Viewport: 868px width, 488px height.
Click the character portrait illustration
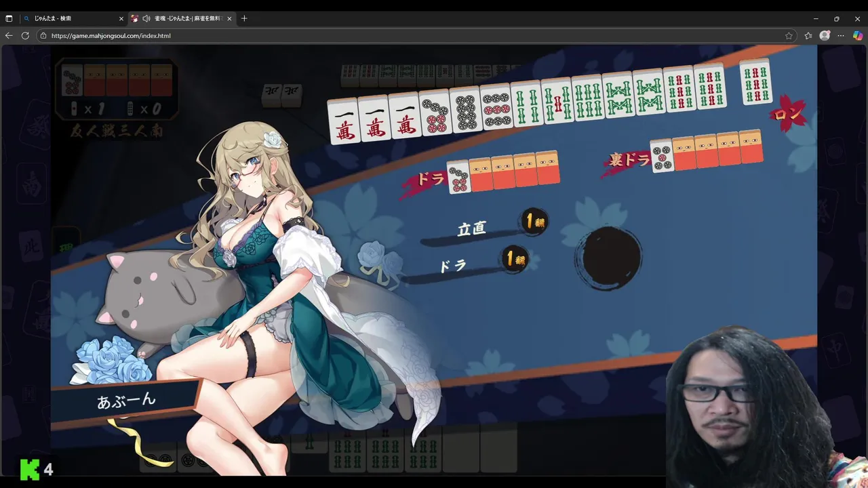(271, 291)
